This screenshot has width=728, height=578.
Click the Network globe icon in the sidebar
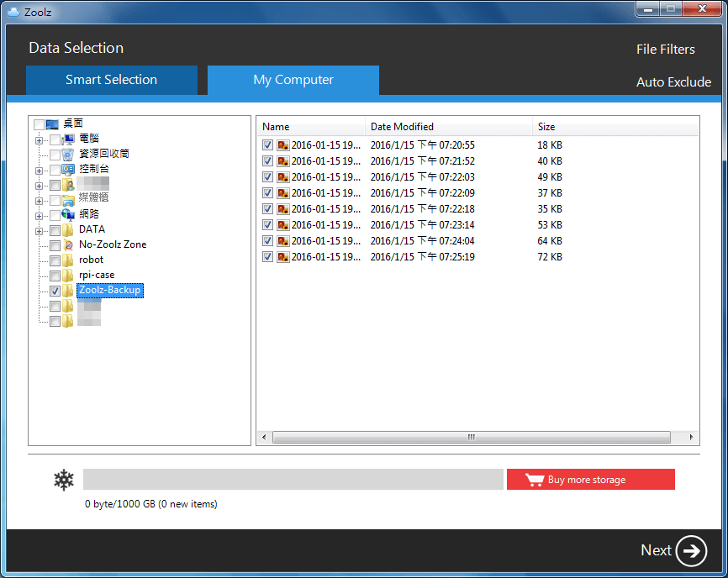point(69,213)
